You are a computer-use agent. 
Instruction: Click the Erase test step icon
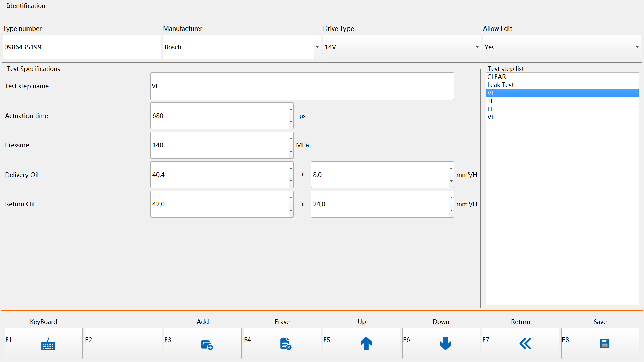pos(286,344)
